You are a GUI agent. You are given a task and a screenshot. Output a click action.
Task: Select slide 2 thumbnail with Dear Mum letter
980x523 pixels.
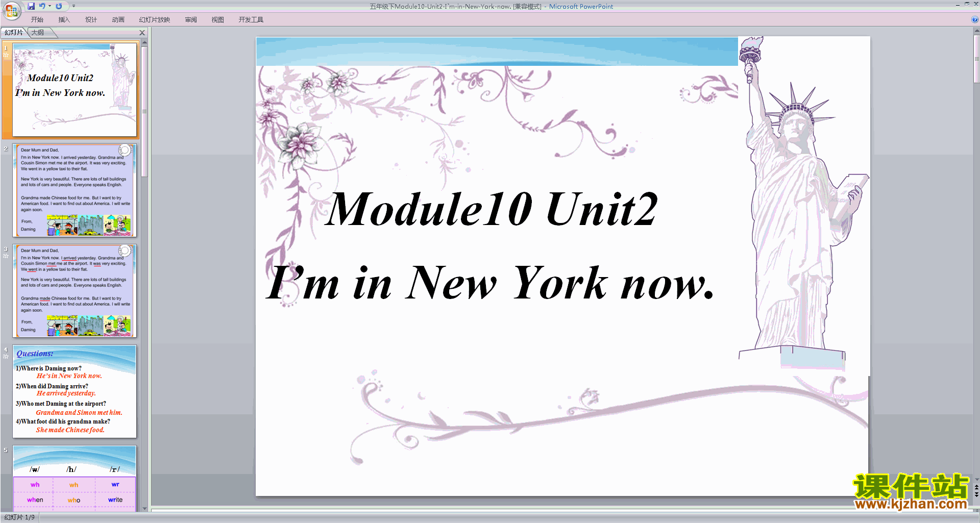tap(75, 190)
